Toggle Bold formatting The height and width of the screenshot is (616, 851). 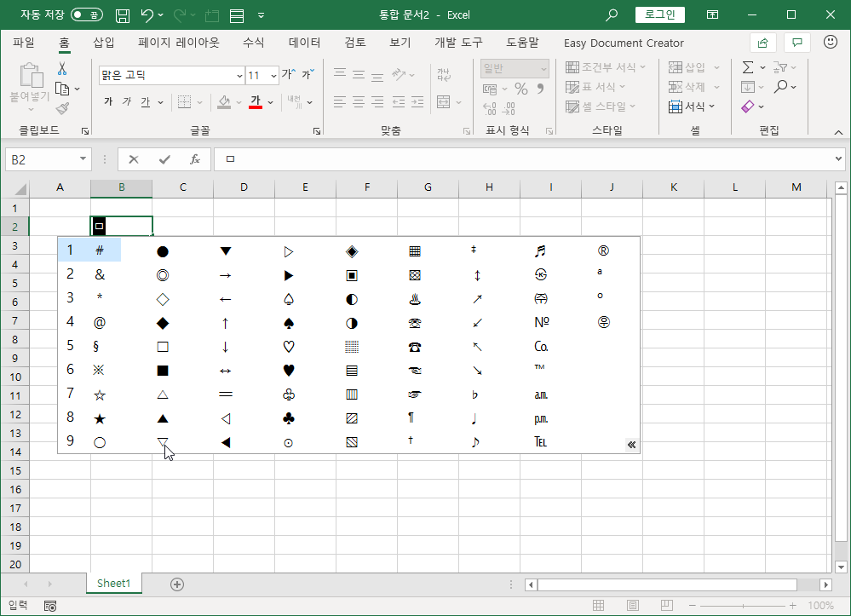[108, 101]
